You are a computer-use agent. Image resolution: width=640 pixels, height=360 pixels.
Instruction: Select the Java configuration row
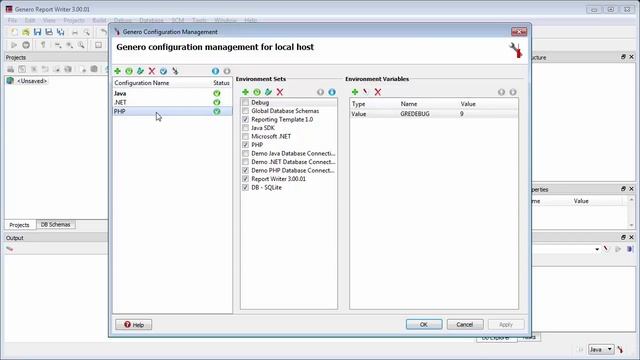172,93
